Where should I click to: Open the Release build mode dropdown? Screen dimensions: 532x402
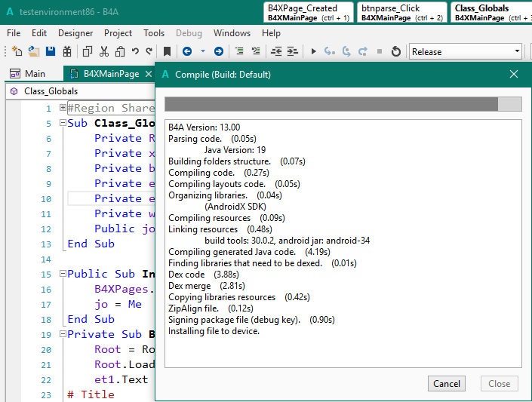pyautogui.click(x=465, y=51)
